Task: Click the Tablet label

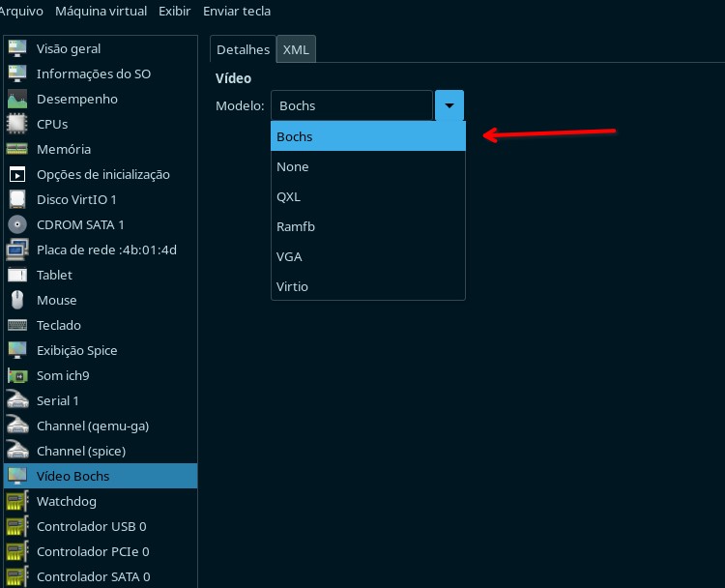Action: (x=54, y=275)
